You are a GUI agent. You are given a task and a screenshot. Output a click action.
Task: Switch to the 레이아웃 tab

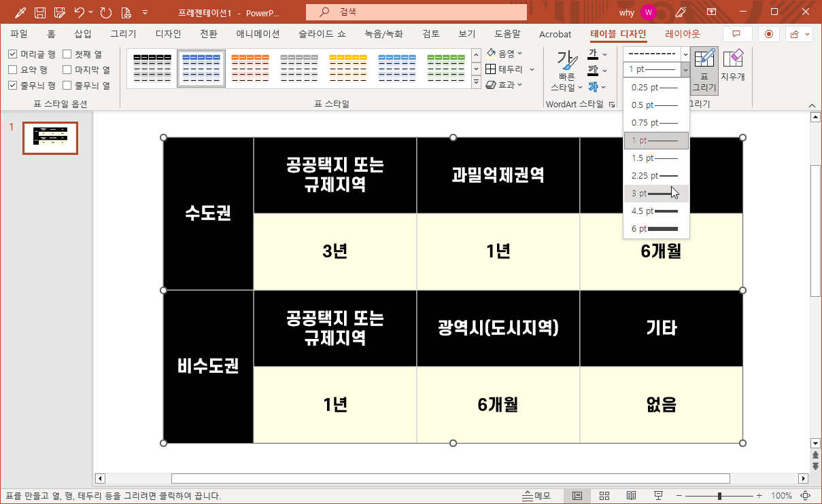pyautogui.click(x=683, y=34)
